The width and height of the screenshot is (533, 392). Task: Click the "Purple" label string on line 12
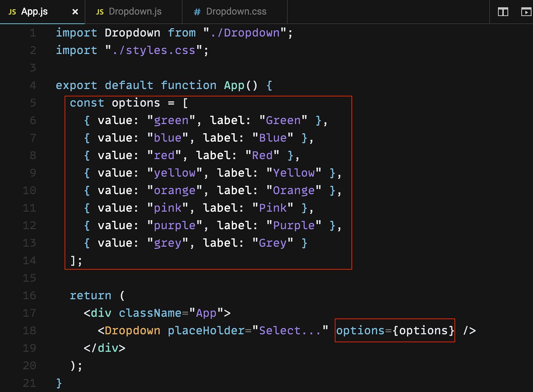(x=294, y=225)
